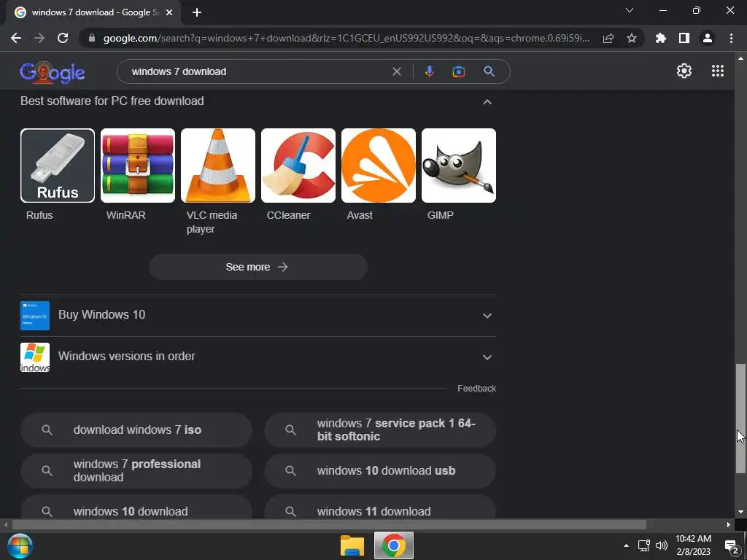Open the volume tray icon
Screen dimensions: 747x560
(x=662, y=545)
